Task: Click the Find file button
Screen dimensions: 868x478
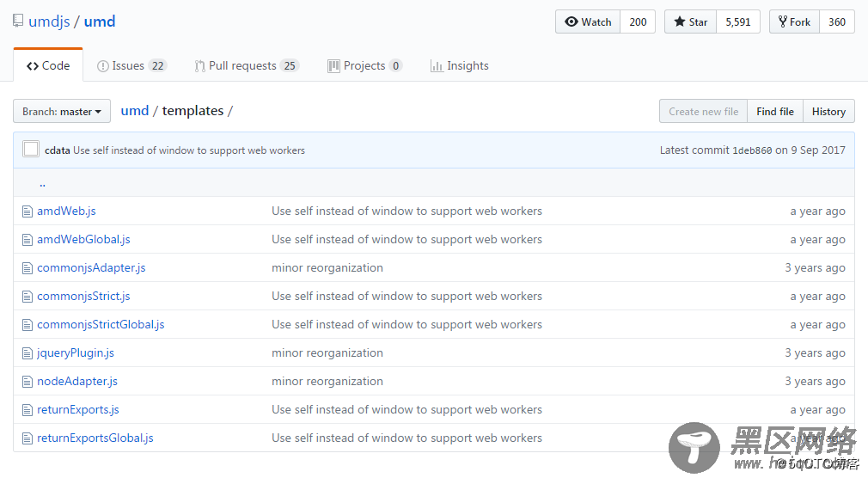Action: pos(775,111)
